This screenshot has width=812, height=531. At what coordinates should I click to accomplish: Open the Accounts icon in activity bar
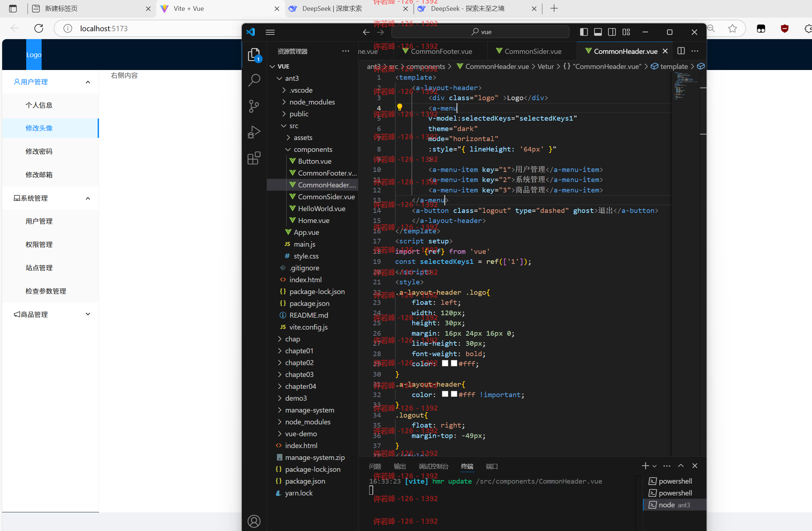coord(254,521)
